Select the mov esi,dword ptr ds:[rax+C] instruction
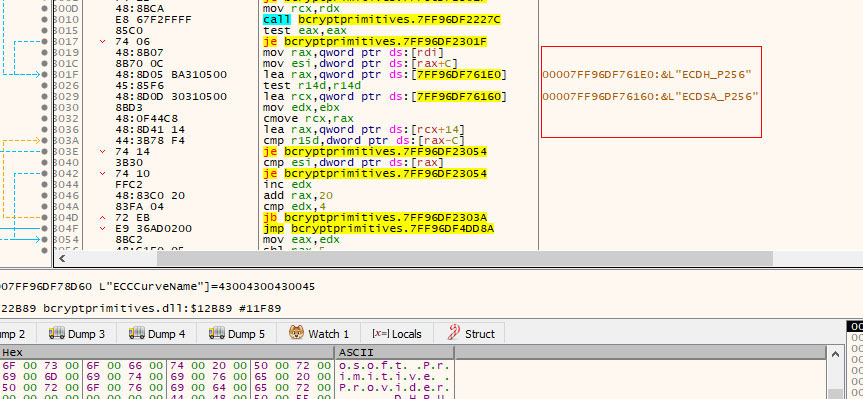 click(361, 63)
